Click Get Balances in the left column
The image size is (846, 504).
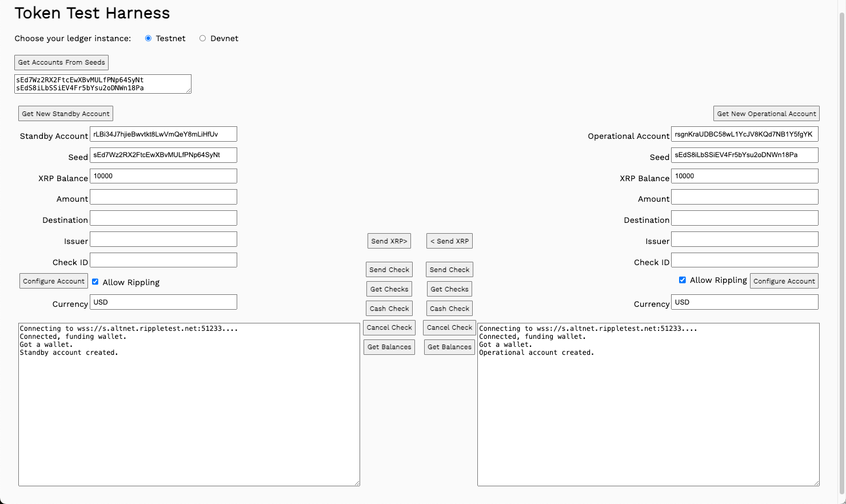[389, 347]
